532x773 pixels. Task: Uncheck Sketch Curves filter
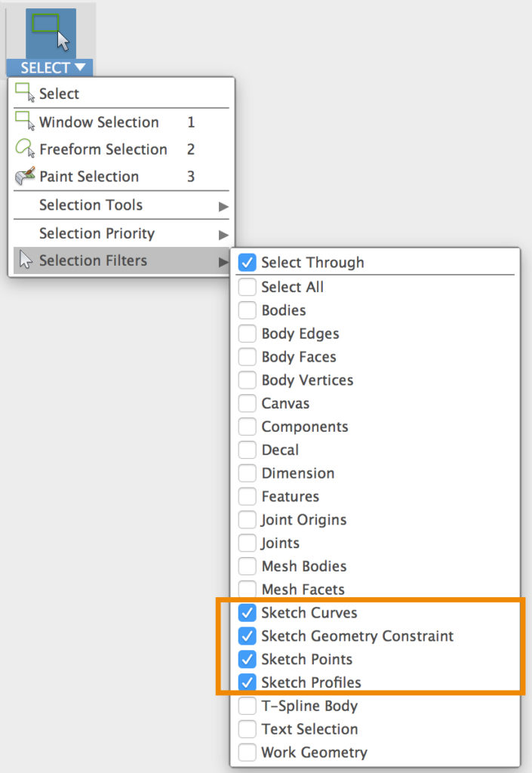248,613
